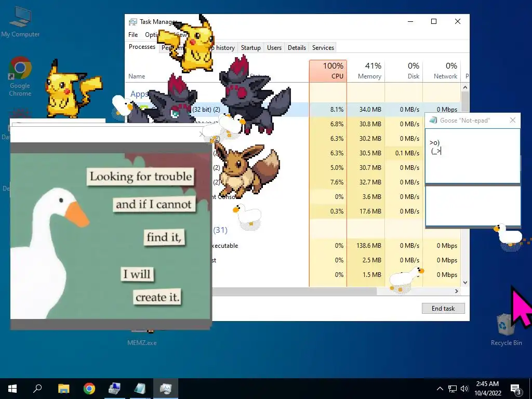
Task: Click the Goose Not-epad window icon
Action: pos(433,120)
